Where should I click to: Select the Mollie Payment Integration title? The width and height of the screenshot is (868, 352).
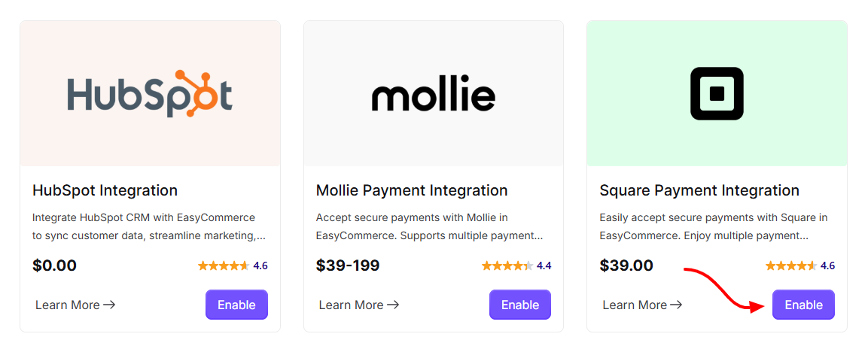click(x=412, y=190)
